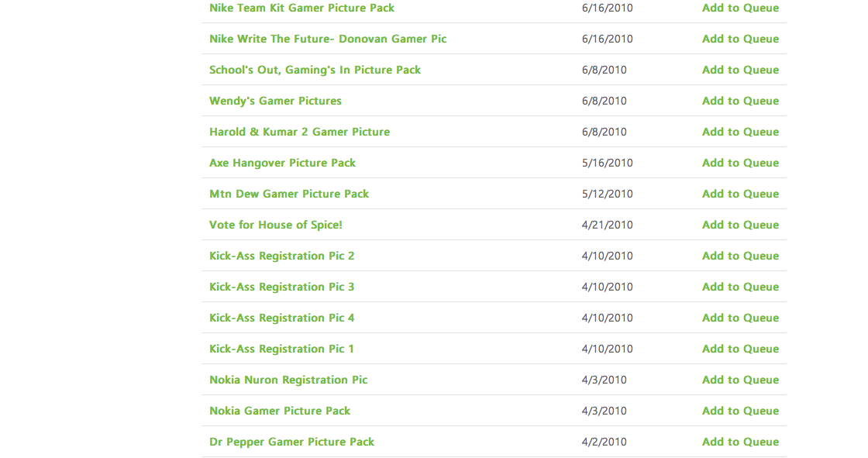Open Harold & Kumar 2 Gamer Picture
The width and height of the screenshot is (868, 458).
click(x=299, y=132)
